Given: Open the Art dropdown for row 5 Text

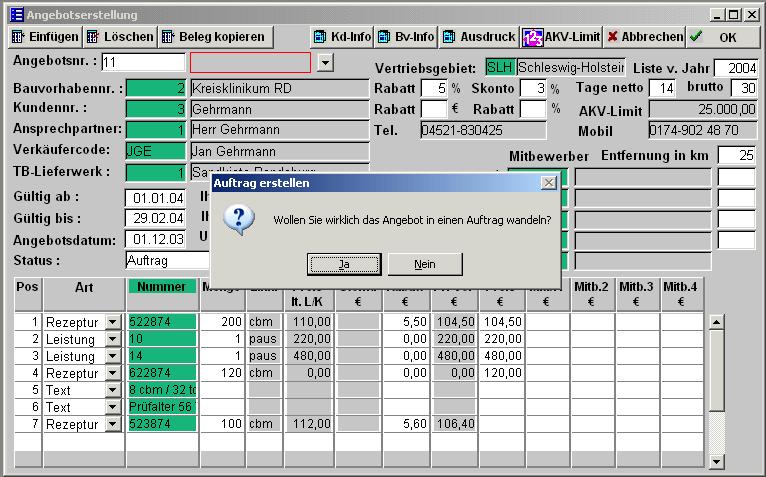Looking at the screenshot, I should tap(112, 391).
